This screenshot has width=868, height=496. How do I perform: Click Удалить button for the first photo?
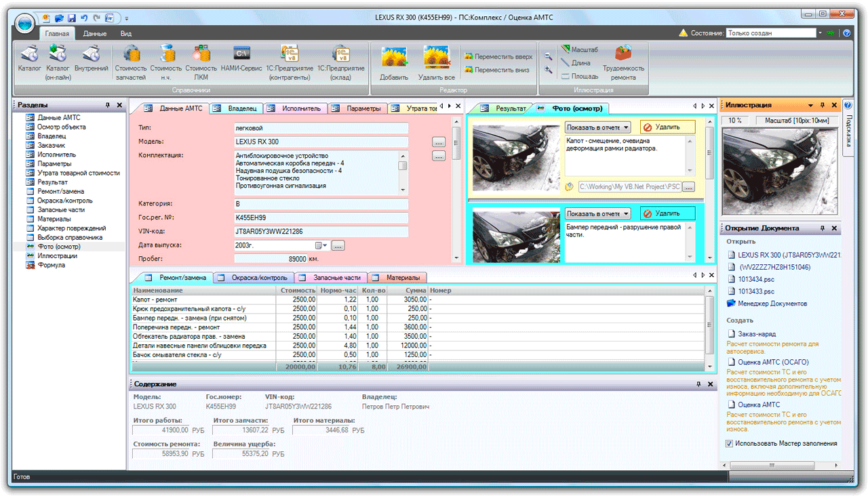click(668, 127)
